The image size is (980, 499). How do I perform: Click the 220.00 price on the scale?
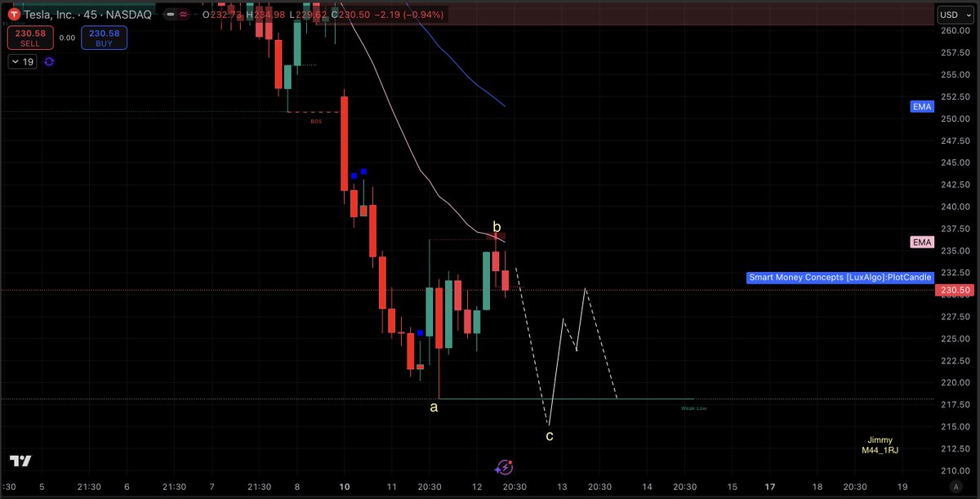click(x=954, y=382)
